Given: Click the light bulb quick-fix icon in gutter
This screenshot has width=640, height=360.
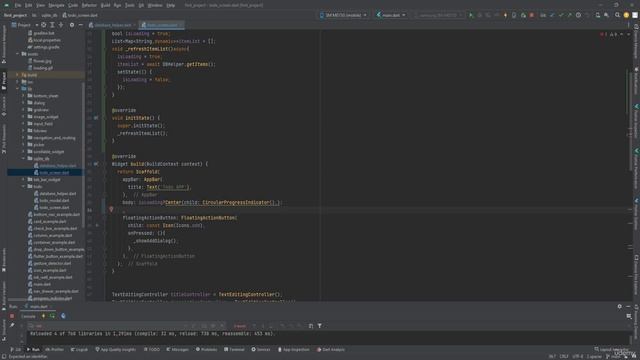Looking at the screenshot, I should click(111, 209).
